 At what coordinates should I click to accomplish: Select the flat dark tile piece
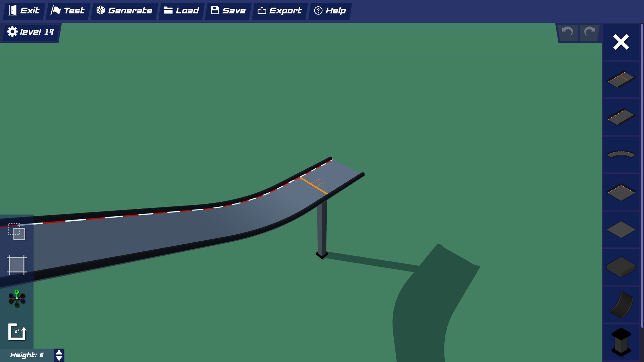(621, 230)
